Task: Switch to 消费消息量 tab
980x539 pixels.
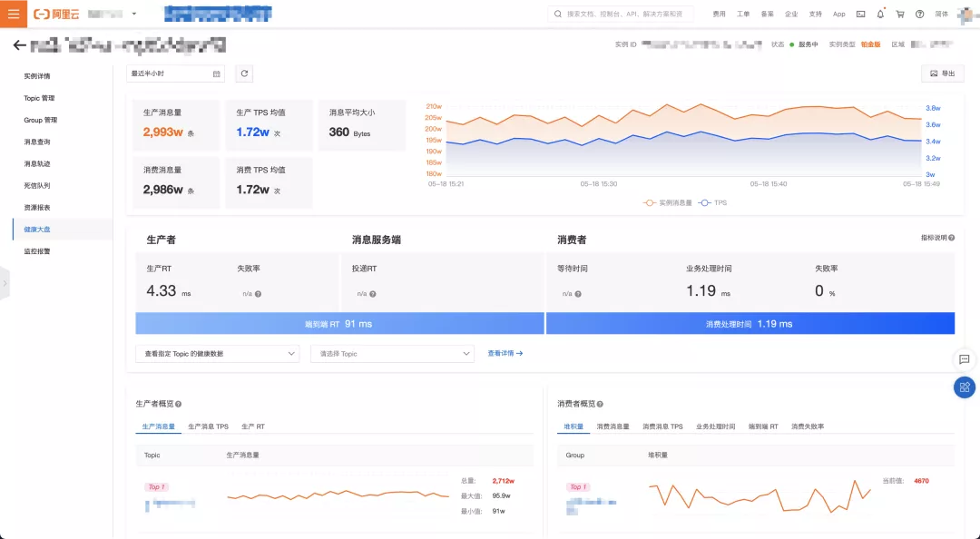Action: pos(612,426)
